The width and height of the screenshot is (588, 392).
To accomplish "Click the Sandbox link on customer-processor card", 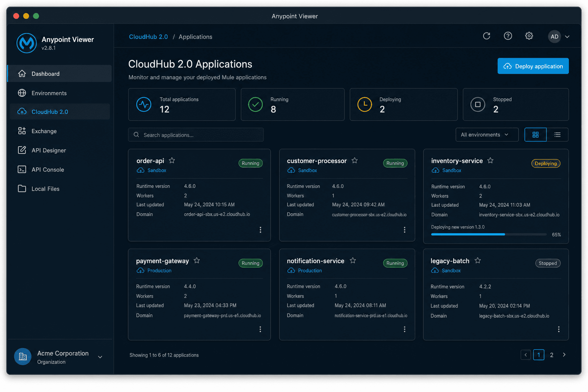I will point(307,170).
